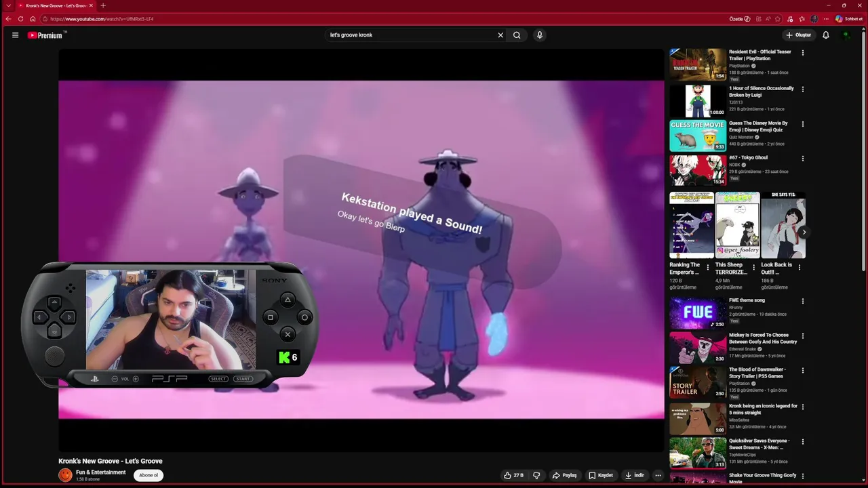
Task: Open options for Disney Emoji Quiz
Action: [x=803, y=124]
